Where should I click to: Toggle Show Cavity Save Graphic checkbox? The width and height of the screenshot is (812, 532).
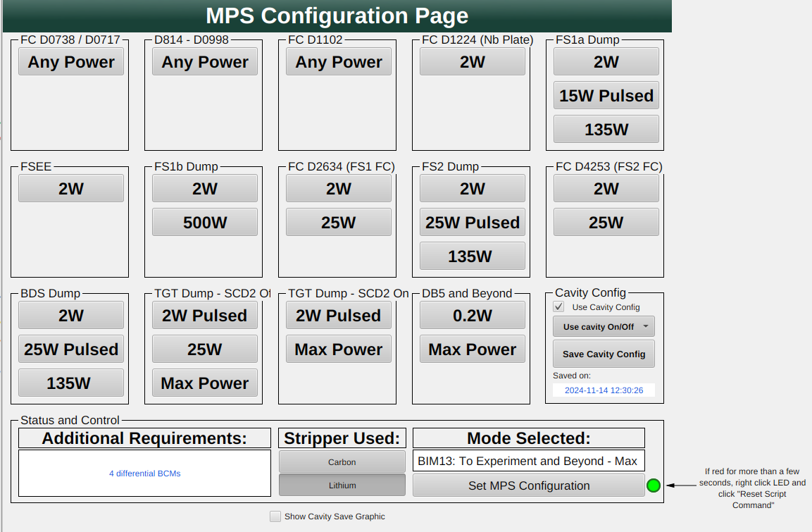click(275, 516)
